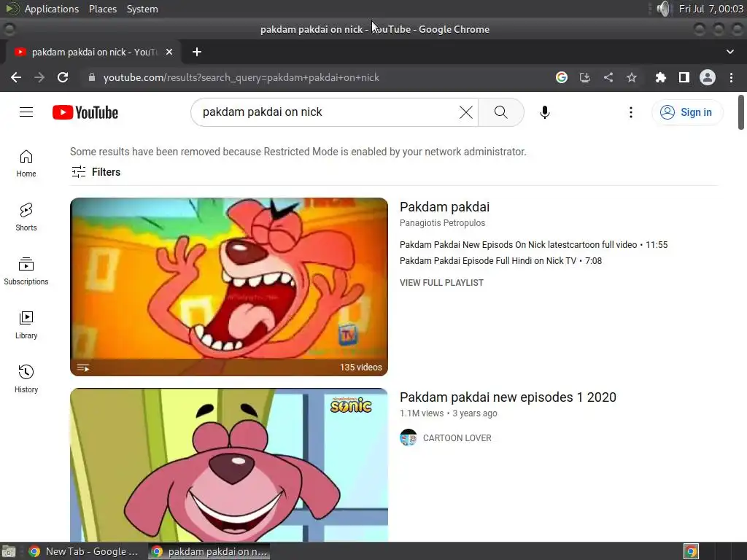Click the magnifier search button
The image size is (747, 560).
pos(500,112)
